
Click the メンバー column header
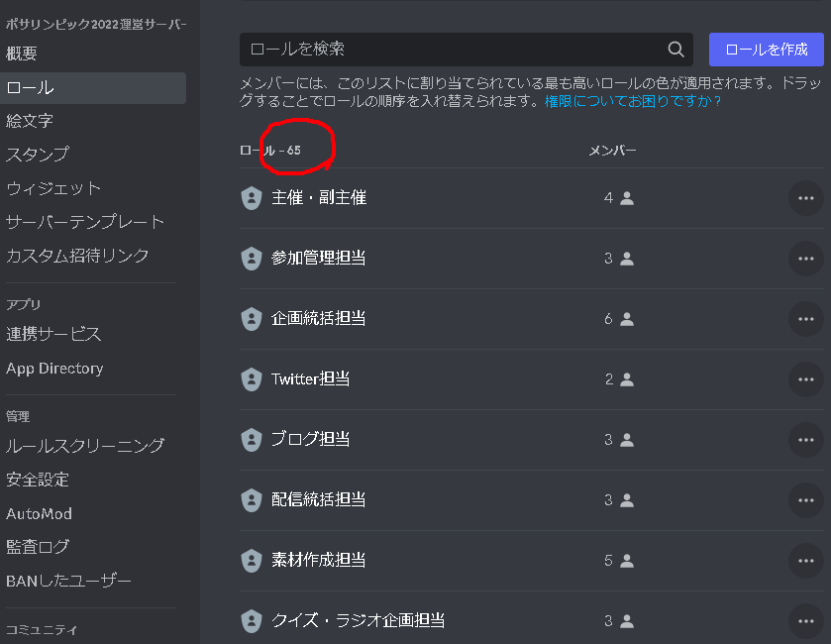pos(613,151)
